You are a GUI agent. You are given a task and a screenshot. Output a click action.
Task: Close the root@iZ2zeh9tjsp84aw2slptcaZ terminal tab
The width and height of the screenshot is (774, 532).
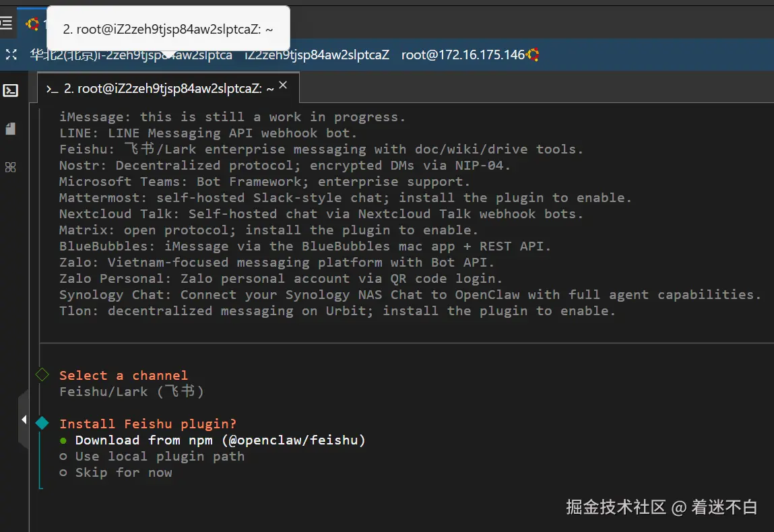click(x=283, y=85)
